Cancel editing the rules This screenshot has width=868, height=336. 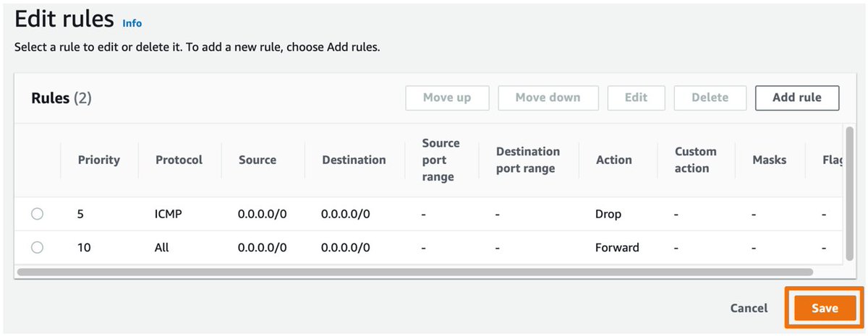click(x=749, y=309)
